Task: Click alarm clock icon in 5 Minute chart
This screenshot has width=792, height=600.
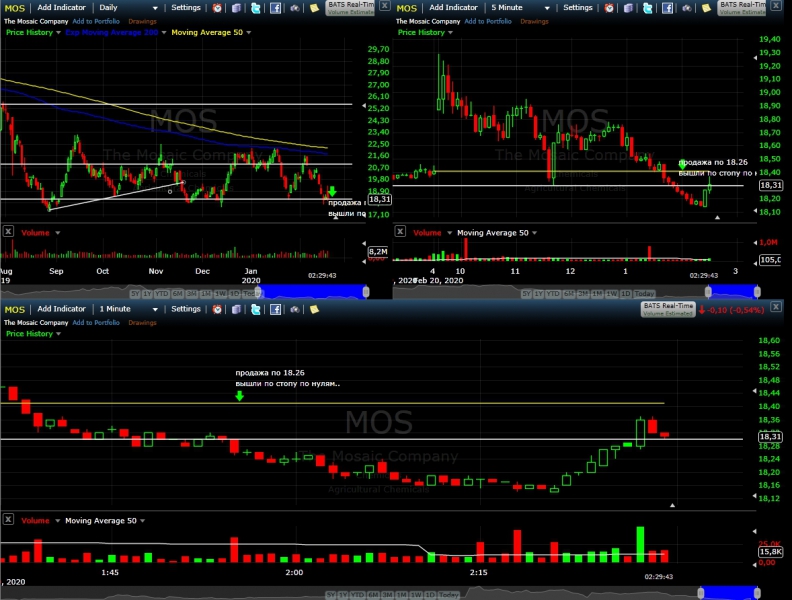Action: [609, 8]
